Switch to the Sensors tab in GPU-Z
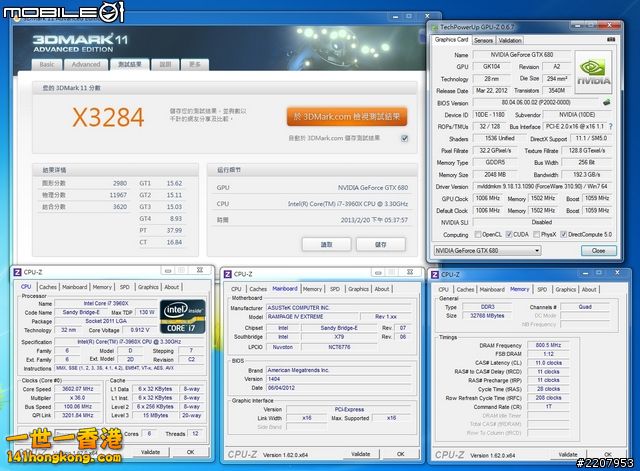The image size is (640, 471). point(482,40)
